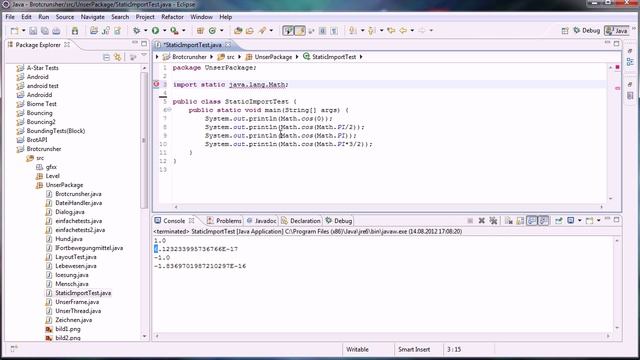This screenshot has width=640, height=360.
Task: Click the error marker on line 3
Action: coord(156,84)
